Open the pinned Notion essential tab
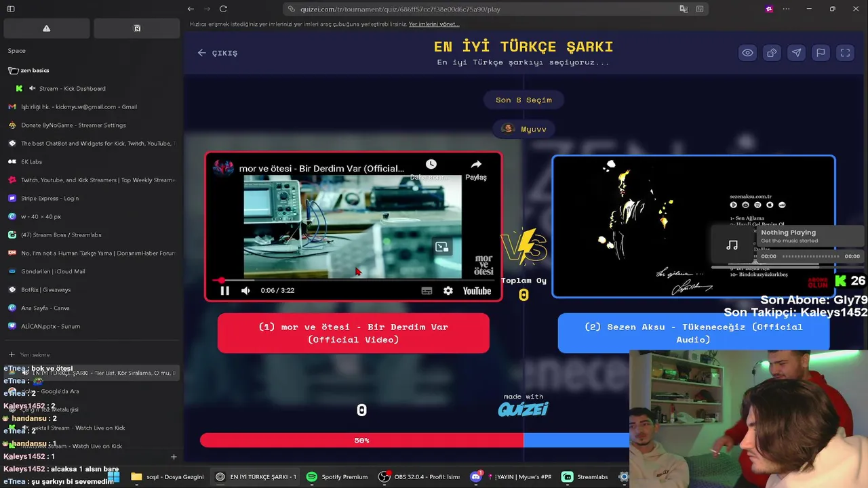Screen dimensions: 868x488 [137, 28]
